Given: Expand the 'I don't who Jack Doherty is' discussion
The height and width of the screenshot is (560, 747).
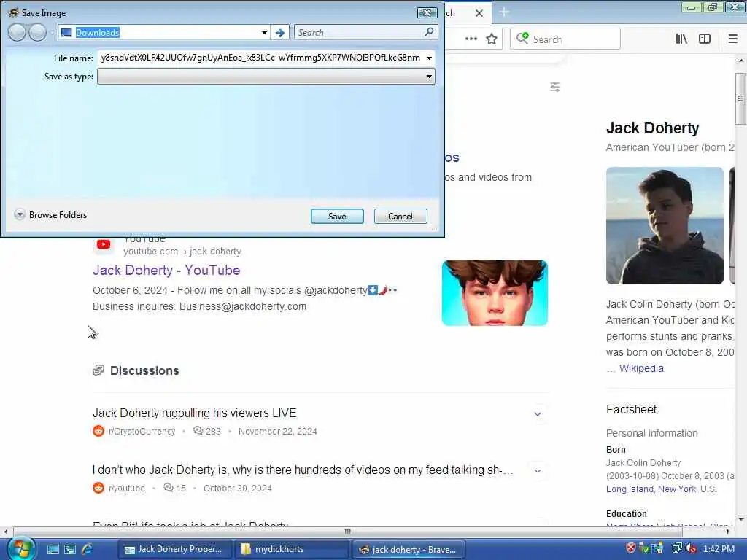Looking at the screenshot, I should [x=538, y=471].
